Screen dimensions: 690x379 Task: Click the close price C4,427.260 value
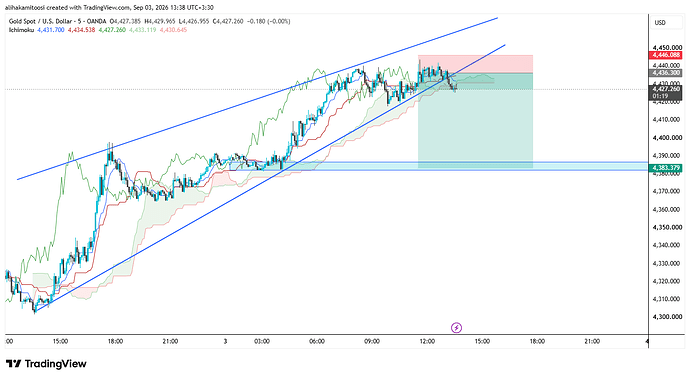click(x=228, y=21)
